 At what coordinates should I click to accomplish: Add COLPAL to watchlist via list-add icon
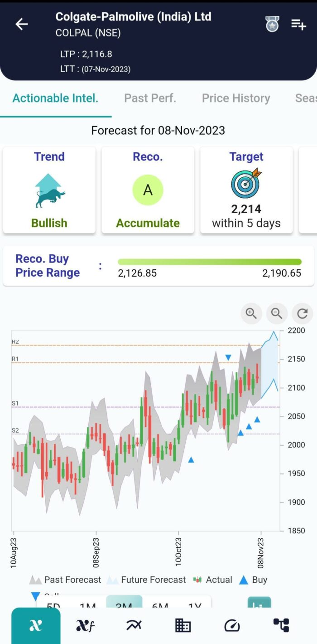[298, 24]
